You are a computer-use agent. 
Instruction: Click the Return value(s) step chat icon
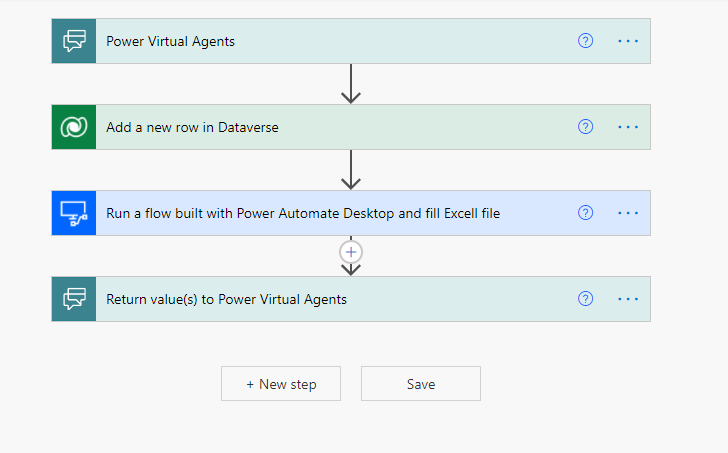74,299
